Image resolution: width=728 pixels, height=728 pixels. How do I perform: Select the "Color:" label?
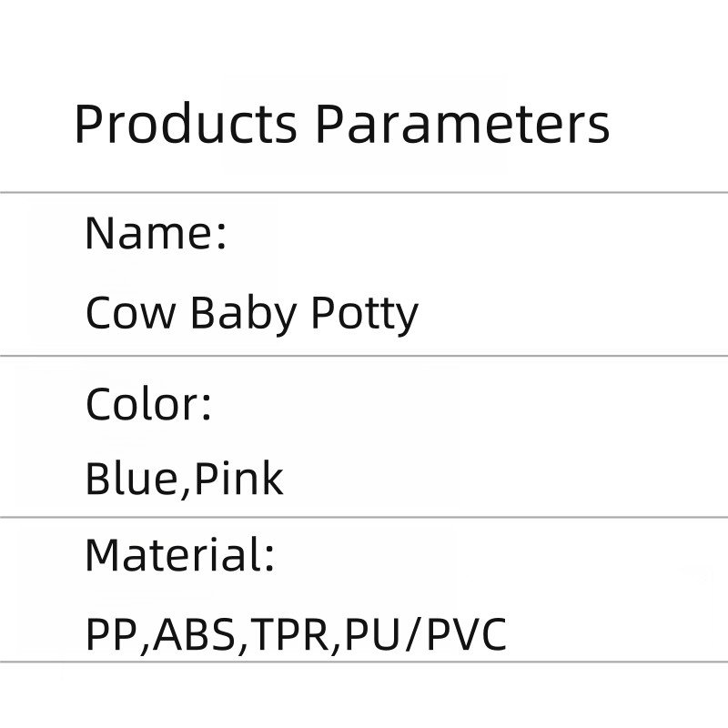click(x=148, y=403)
